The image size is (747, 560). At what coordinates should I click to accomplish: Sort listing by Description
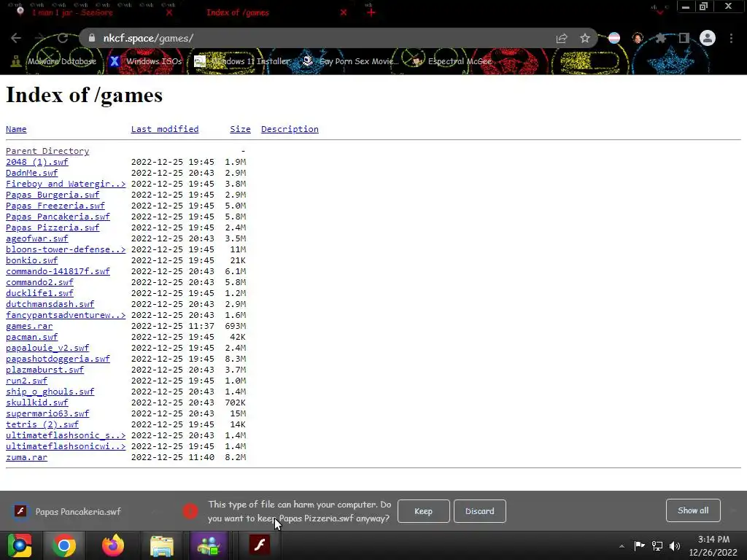click(x=290, y=129)
